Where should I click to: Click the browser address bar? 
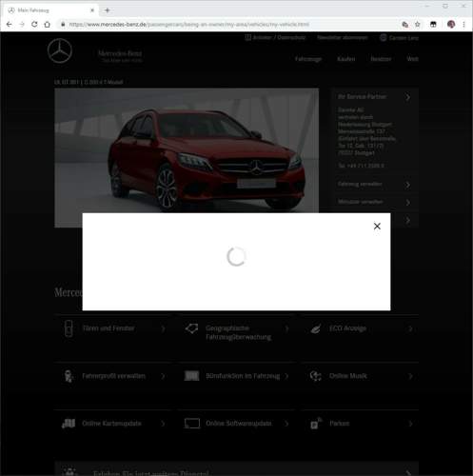click(x=228, y=25)
